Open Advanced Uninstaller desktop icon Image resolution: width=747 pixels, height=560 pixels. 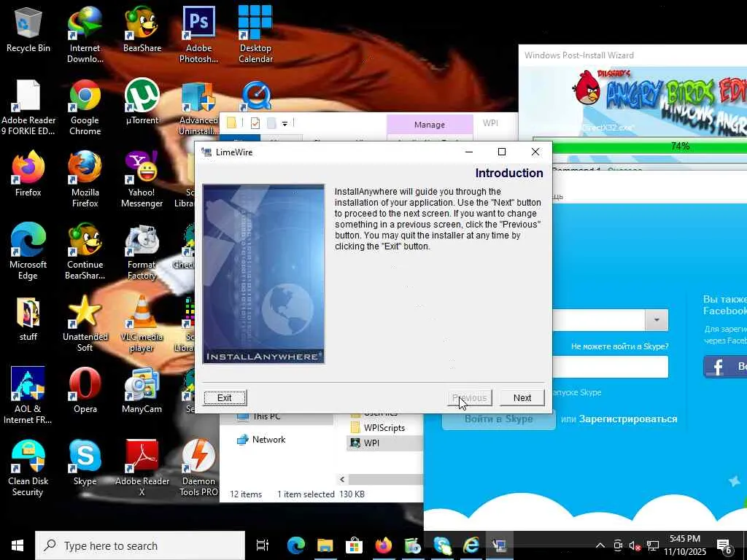pyautogui.click(x=198, y=109)
